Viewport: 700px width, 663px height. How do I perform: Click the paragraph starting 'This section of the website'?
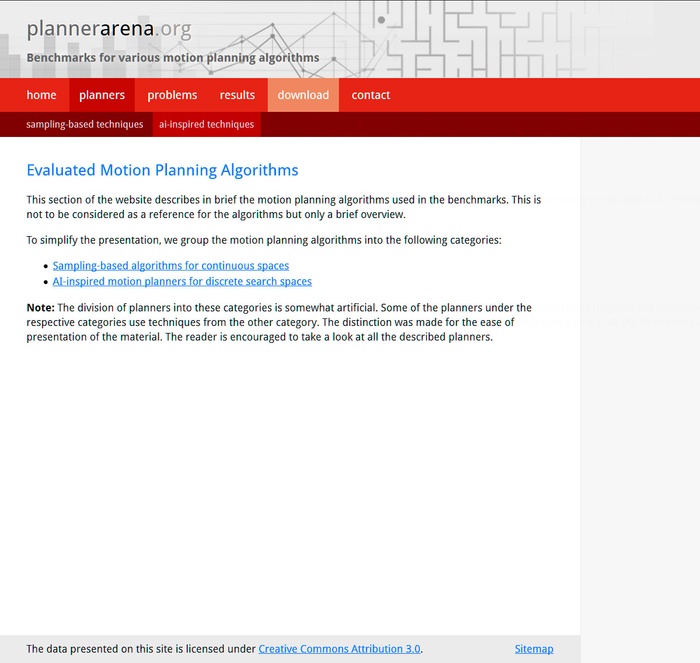point(283,207)
